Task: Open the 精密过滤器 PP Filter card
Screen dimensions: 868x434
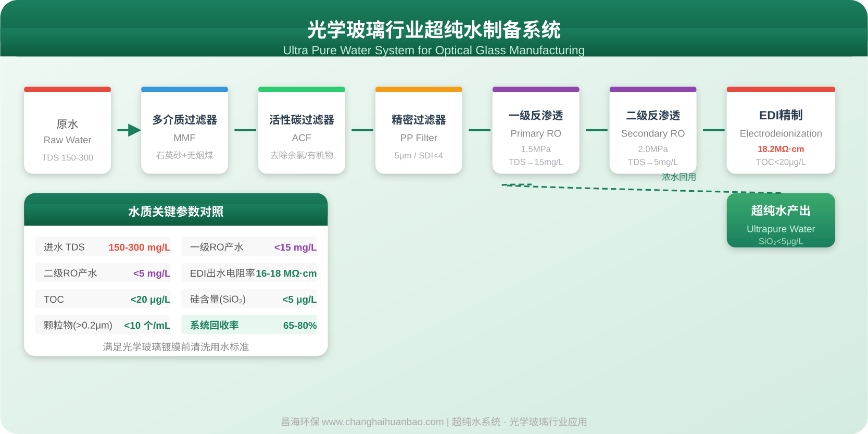Action: tap(419, 130)
